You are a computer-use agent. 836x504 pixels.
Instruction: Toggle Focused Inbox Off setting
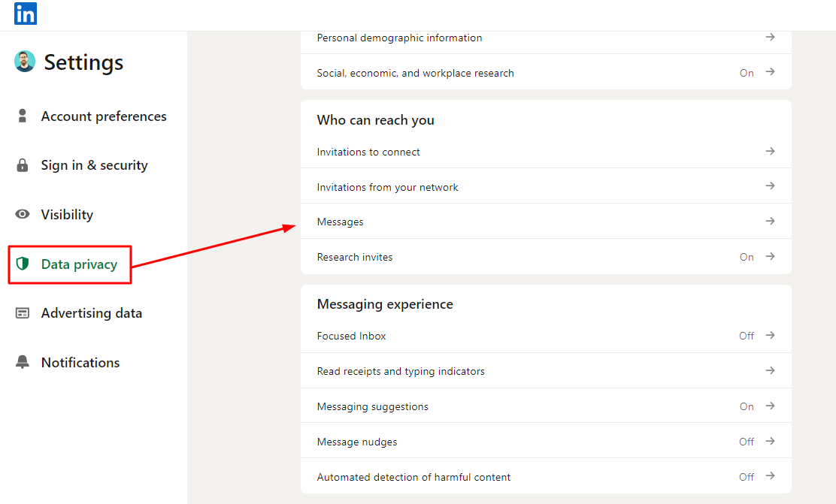coord(746,336)
